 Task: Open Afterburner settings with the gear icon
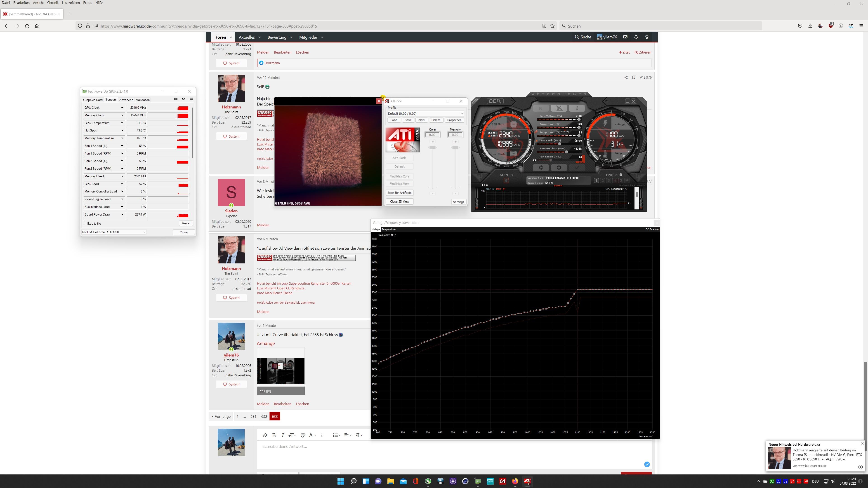[541, 168]
